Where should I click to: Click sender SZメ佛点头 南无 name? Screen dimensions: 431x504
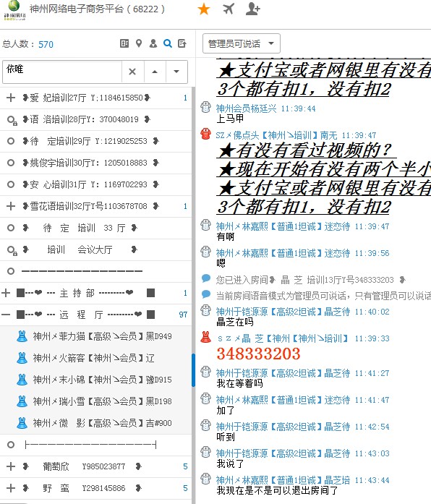click(276, 135)
